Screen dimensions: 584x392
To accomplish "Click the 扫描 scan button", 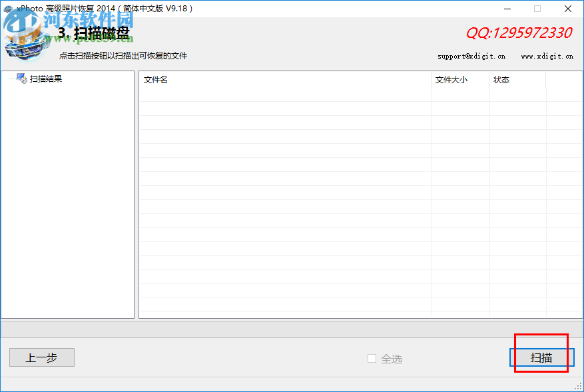I will (x=541, y=357).
